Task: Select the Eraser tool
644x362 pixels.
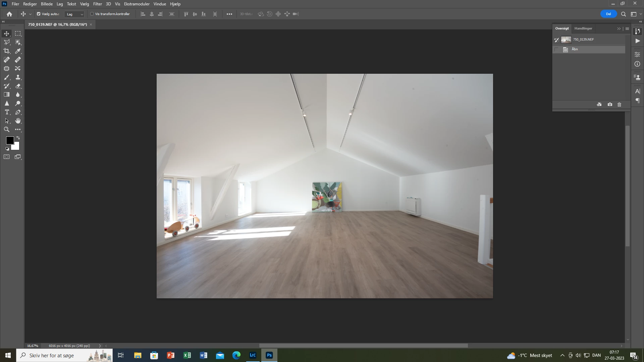Action: pyautogui.click(x=18, y=86)
